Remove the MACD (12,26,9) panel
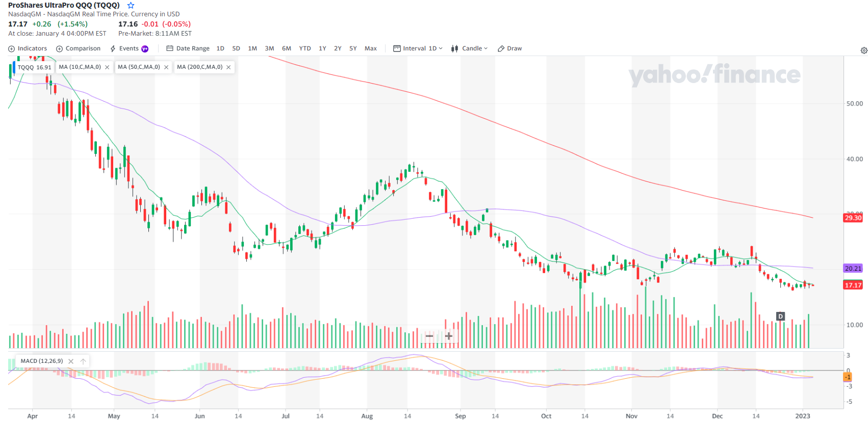Image resolution: width=868 pixels, height=421 pixels. point(71,361)
